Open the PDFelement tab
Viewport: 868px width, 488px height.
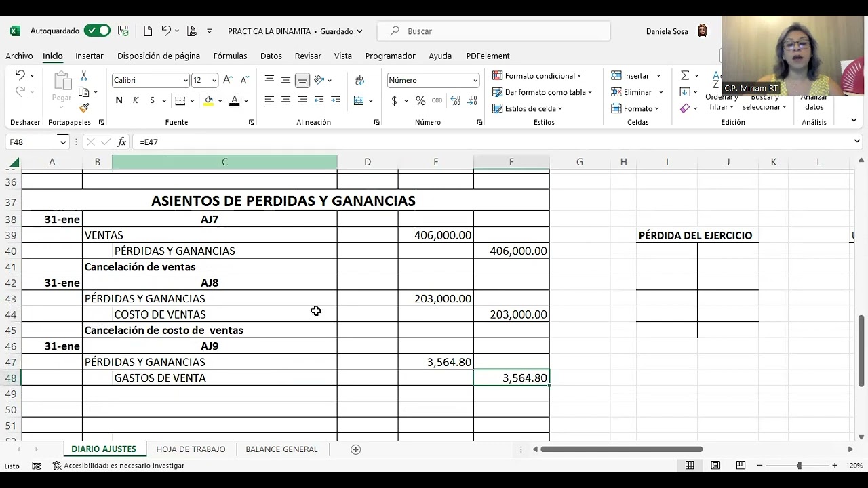488,56
